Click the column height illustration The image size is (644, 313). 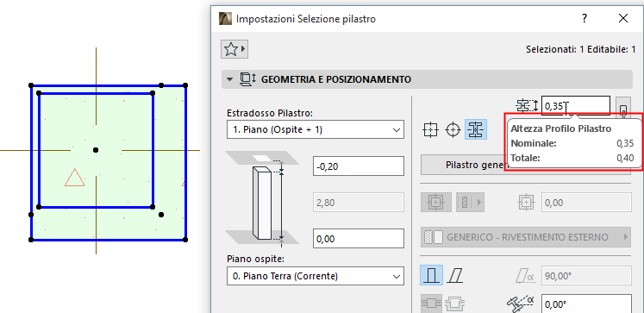pyautogui.click(x=262, y=199)
